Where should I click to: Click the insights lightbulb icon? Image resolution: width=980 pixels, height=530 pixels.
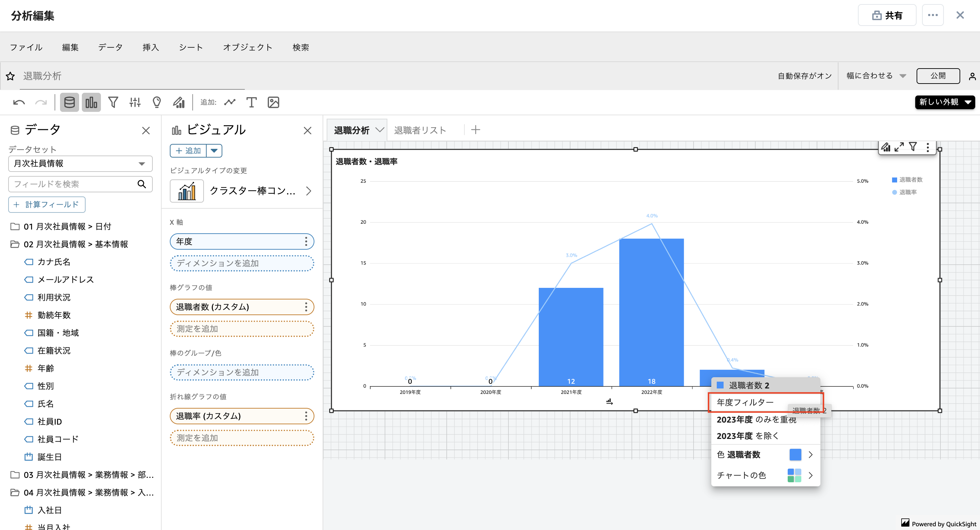tap(157, 102)
